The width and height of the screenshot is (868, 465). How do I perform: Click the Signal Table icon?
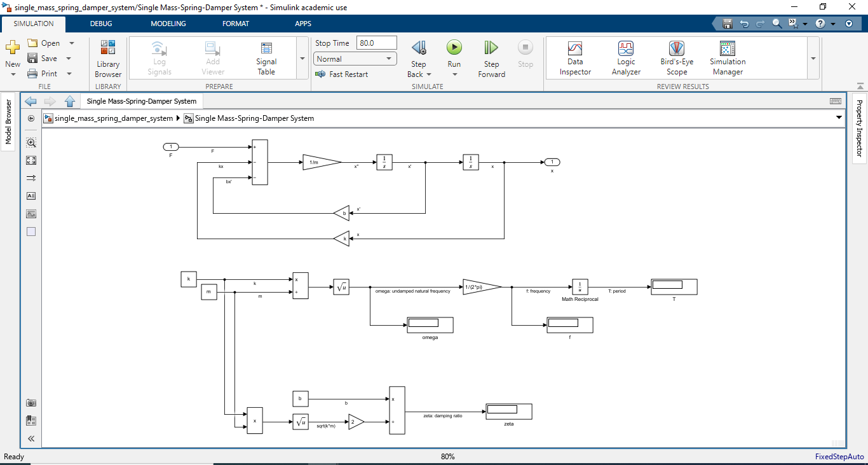266,58
